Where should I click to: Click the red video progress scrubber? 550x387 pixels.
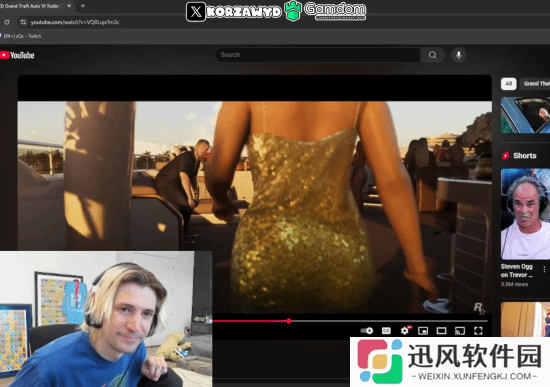(289, 321)
